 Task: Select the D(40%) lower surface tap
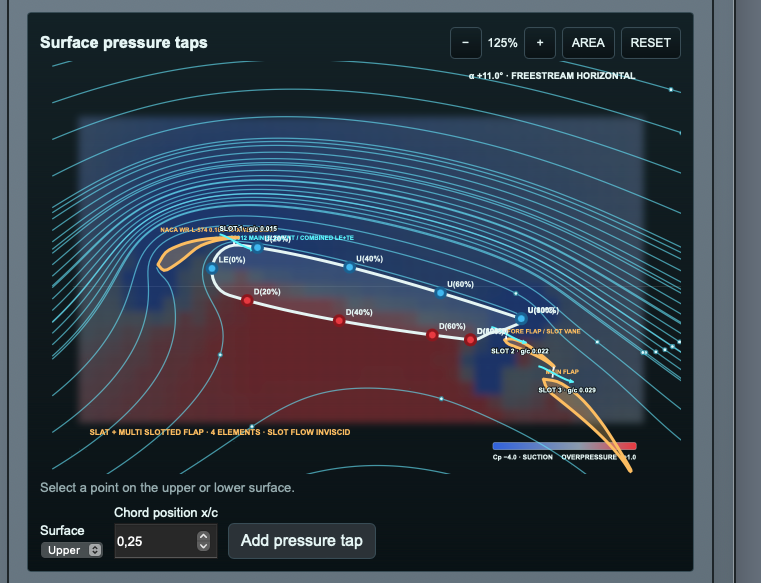point(339,320)
